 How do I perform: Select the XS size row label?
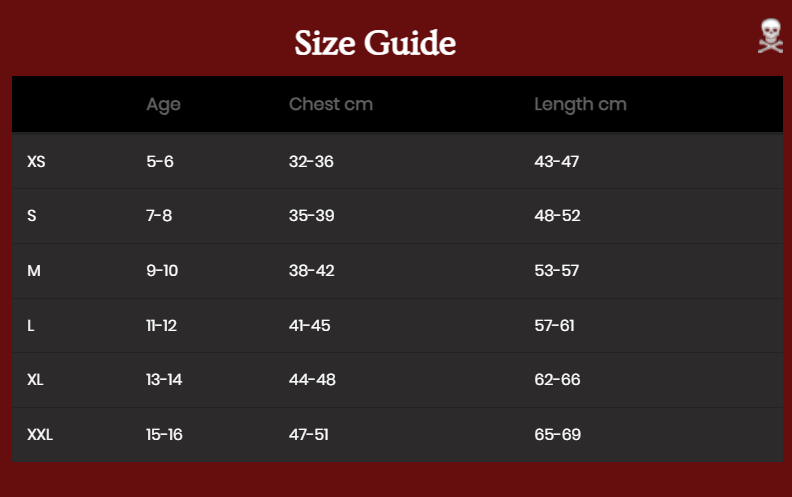36,162
